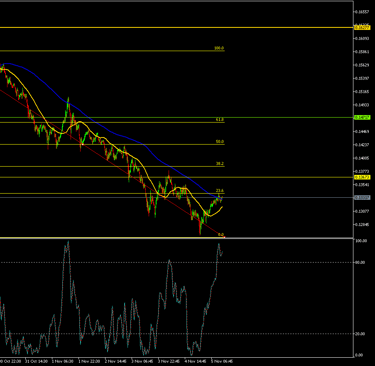Click the Fibonacci 61.8 level label
The width and height of the screenshot is (375, 366).
pos(220,119)
